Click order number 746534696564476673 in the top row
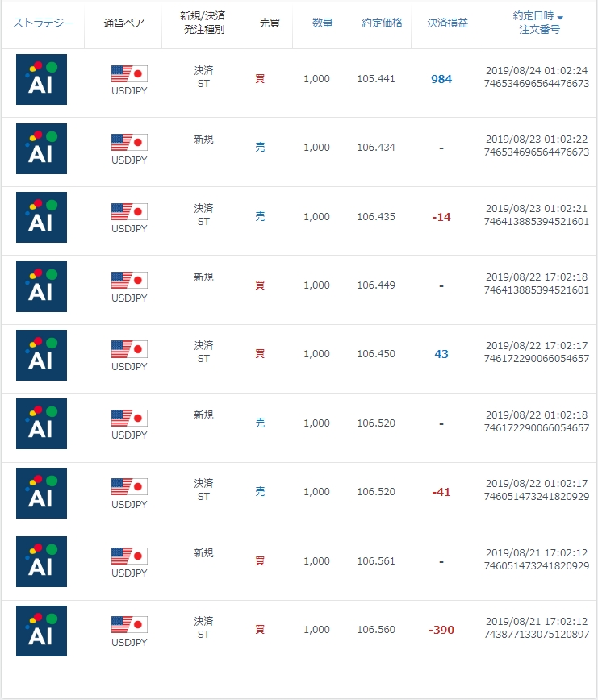Viewport: 598px width, 700px height. (537, 84)
